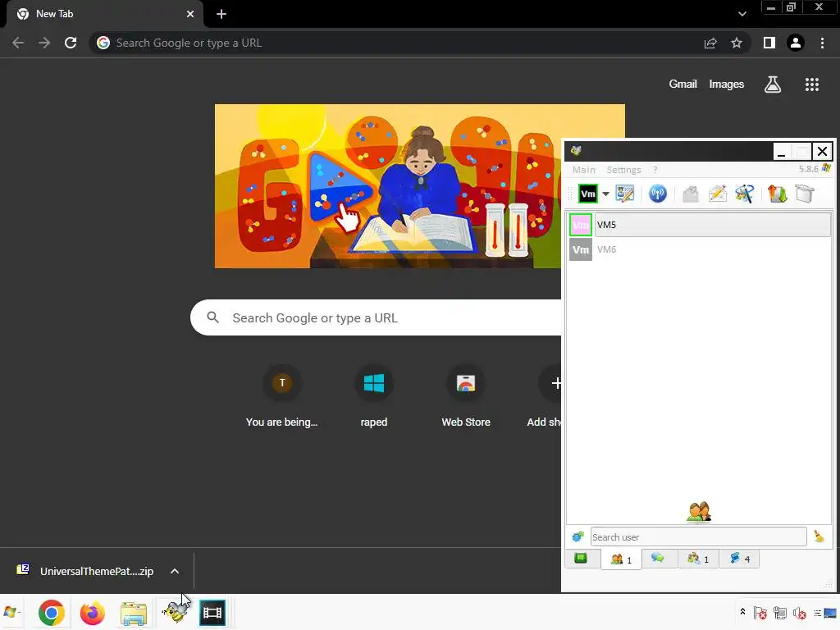Image resolution: width=840 pixels, height=630 pixels.
Task: Click the Chrome taskbar icon
Action: (x=52, y=613)
